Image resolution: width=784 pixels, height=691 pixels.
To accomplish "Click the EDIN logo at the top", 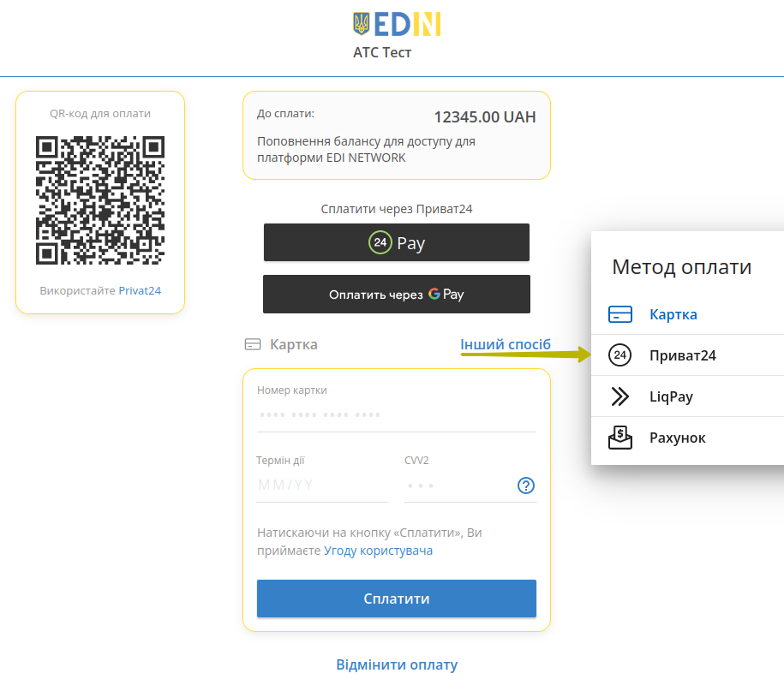I will [397, 25].
